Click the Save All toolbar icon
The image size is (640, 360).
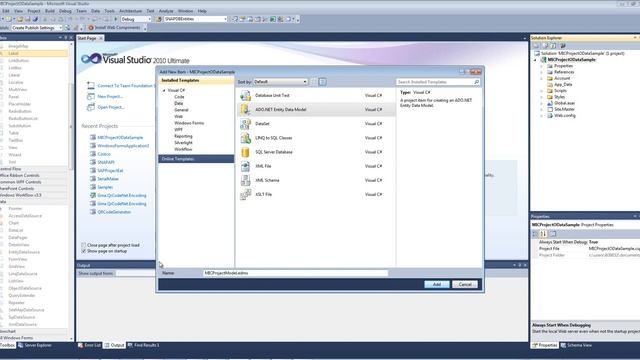(x=35, y=19)
